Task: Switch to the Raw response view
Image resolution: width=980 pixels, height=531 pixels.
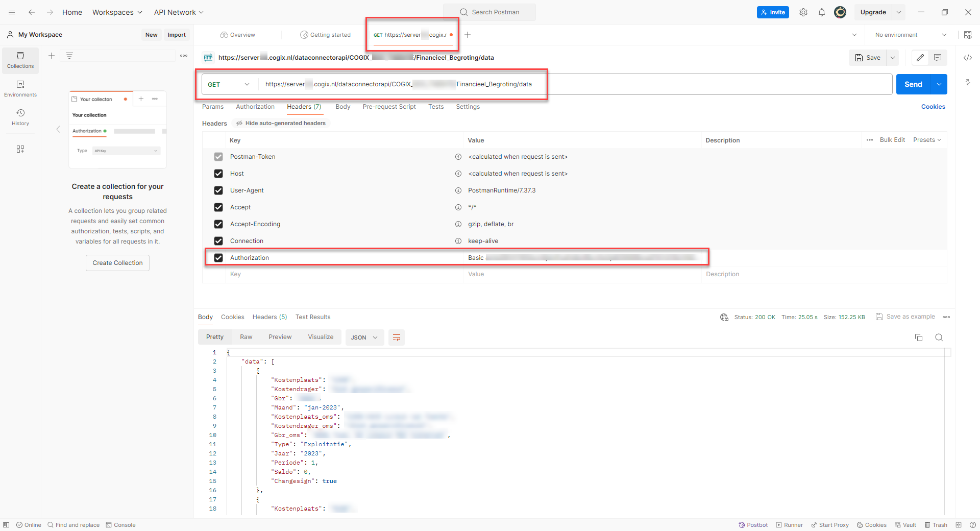Action: click(246, 337)
